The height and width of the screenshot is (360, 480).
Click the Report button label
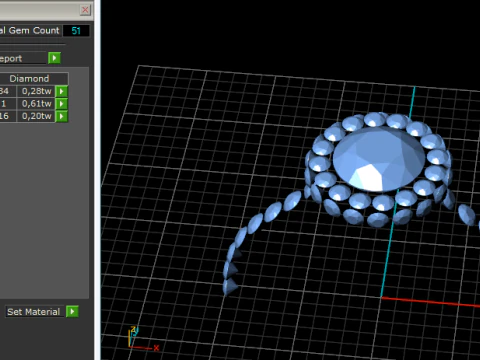click(x=23, y=58)
